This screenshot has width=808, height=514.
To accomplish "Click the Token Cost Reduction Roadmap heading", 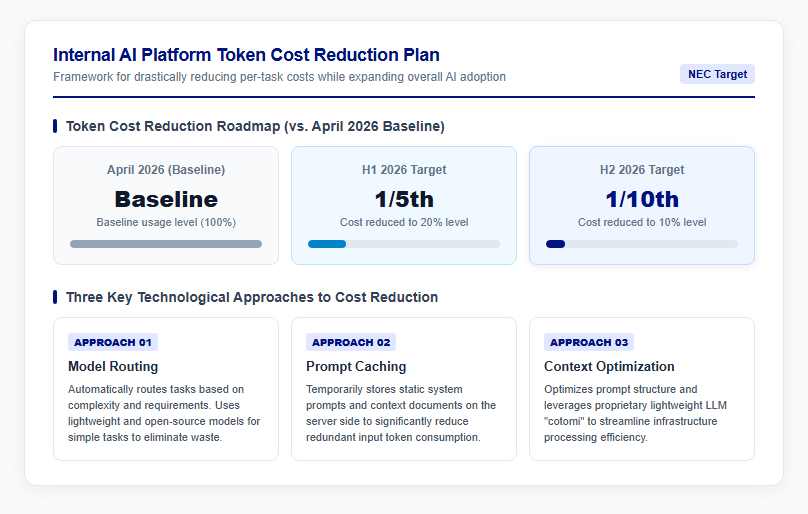I will tap(255, 126).
